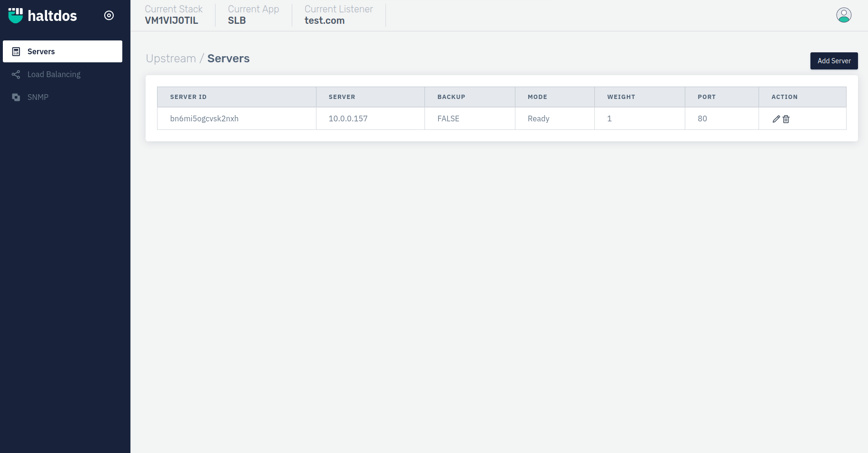Screen dimensions: 868x453
Task: Open the user profile avatar menu
Action: [x=844, y=15]
